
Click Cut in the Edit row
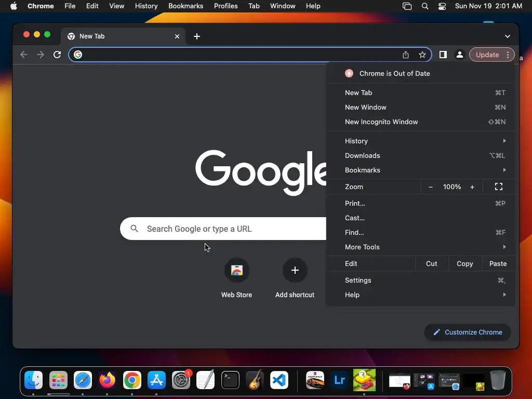[432, 263]
